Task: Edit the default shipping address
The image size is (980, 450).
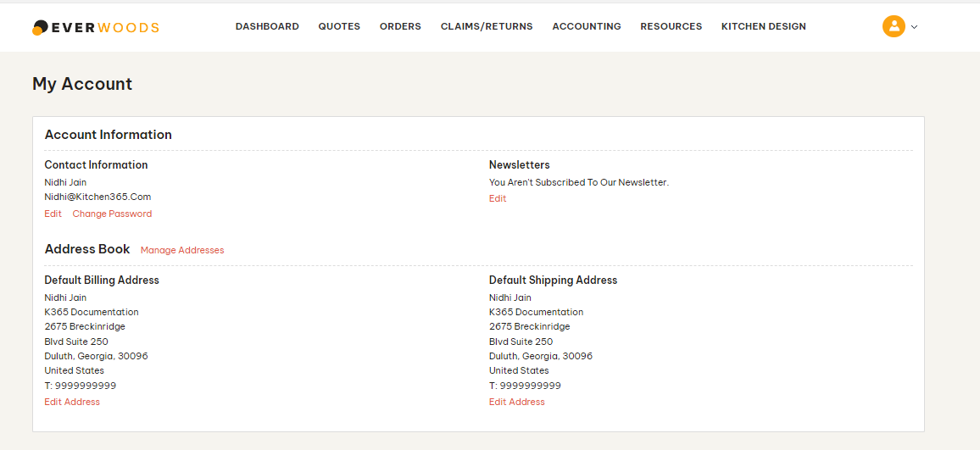Action: [x=516, y=402]
